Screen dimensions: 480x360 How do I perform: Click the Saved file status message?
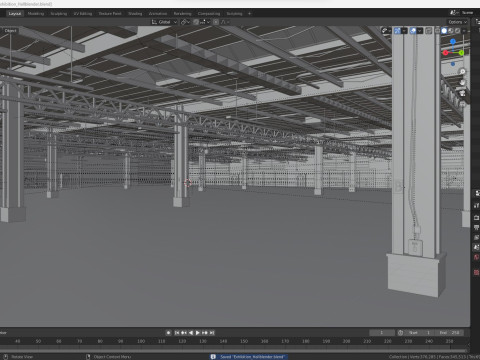249,357
